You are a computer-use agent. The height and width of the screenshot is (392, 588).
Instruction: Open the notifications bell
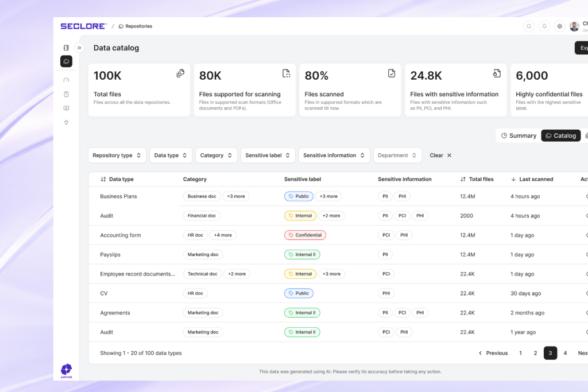[x=544, y=26]
